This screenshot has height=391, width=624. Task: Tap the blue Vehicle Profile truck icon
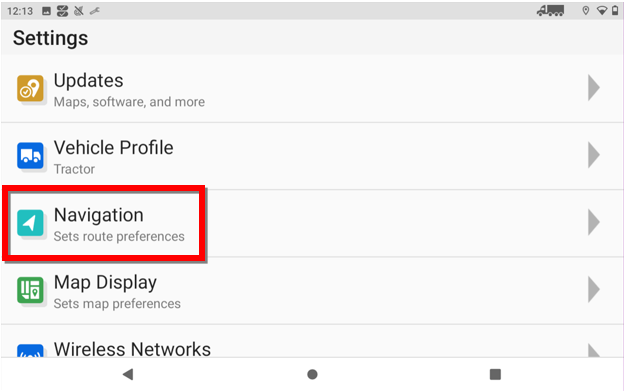click(30, 156)
